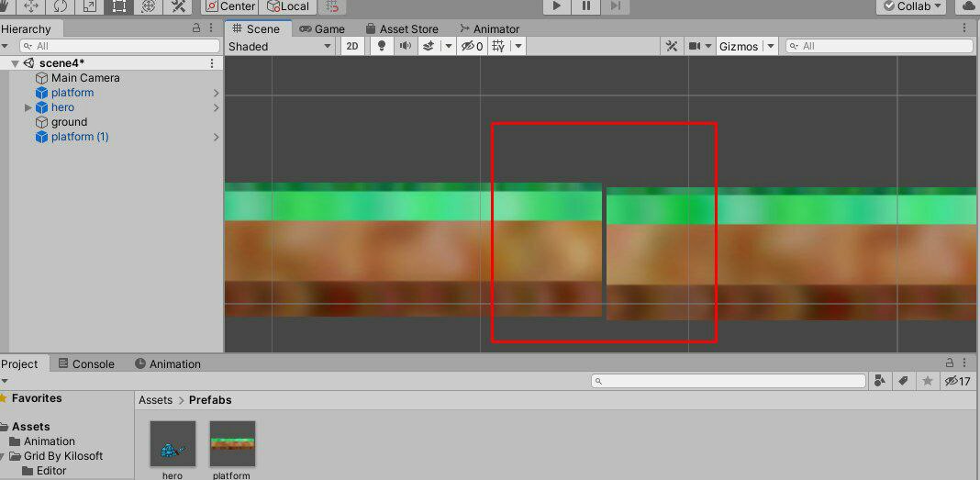Select the Rect transform tool

click(x=118, y=6)
